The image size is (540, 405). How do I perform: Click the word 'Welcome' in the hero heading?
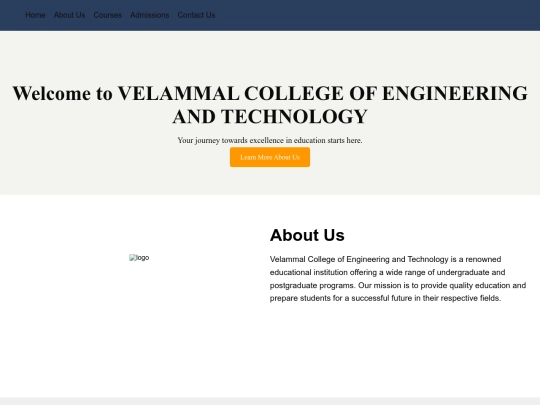tap(52, 93)
